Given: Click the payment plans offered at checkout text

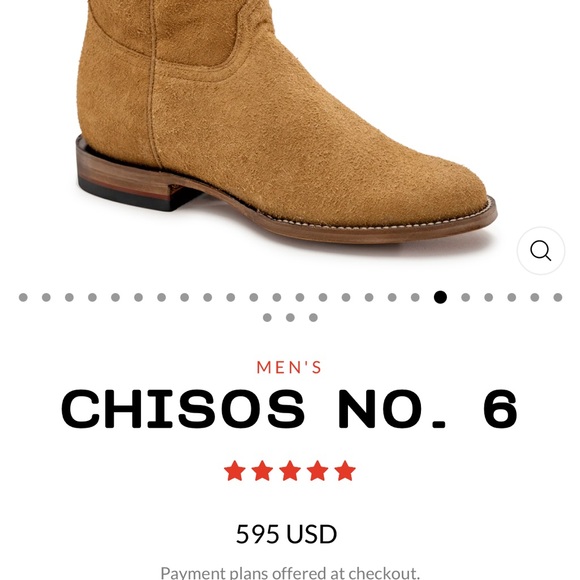Looking at the screenshot, I should (290, 573).
